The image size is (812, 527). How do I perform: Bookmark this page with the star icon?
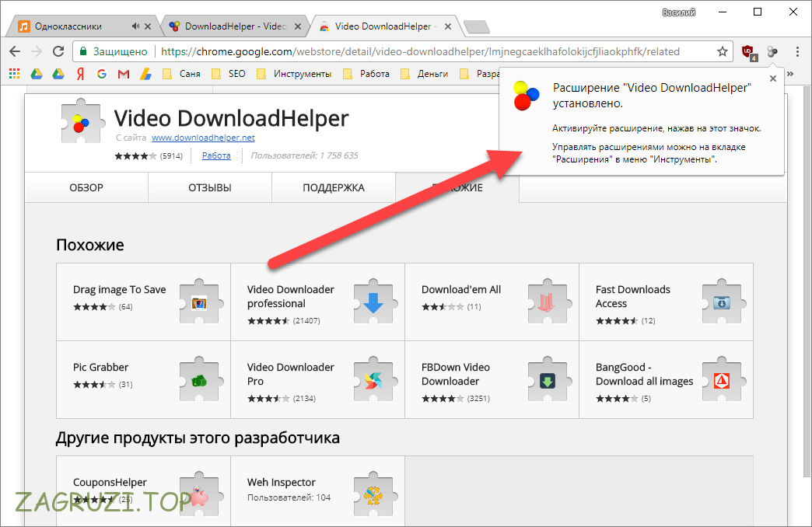click(x=723, y=51)
